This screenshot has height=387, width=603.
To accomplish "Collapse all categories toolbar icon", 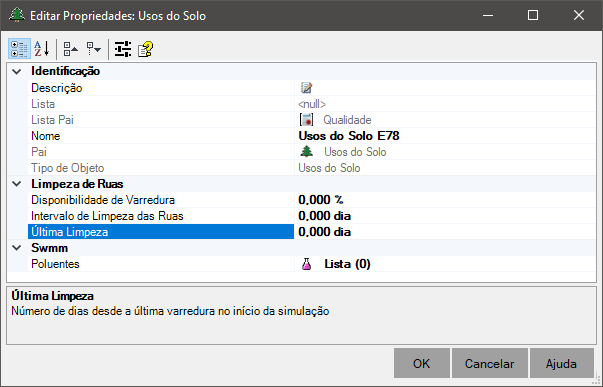I will [x=71, y=49].
